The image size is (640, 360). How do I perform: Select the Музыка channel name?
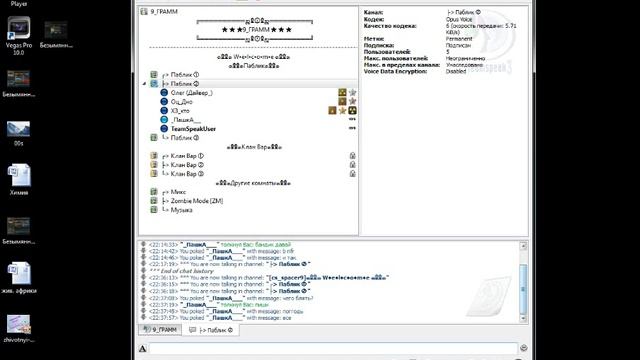(x=181, y=210)
